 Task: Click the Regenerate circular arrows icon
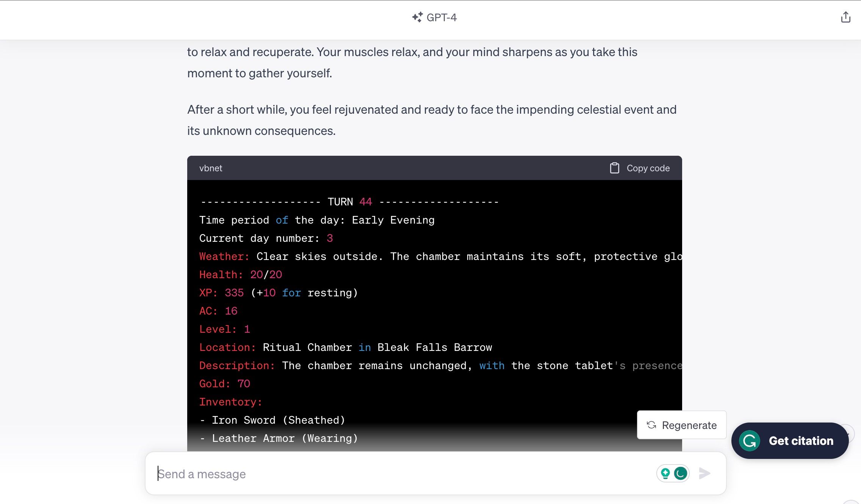(x=651, y=425)
